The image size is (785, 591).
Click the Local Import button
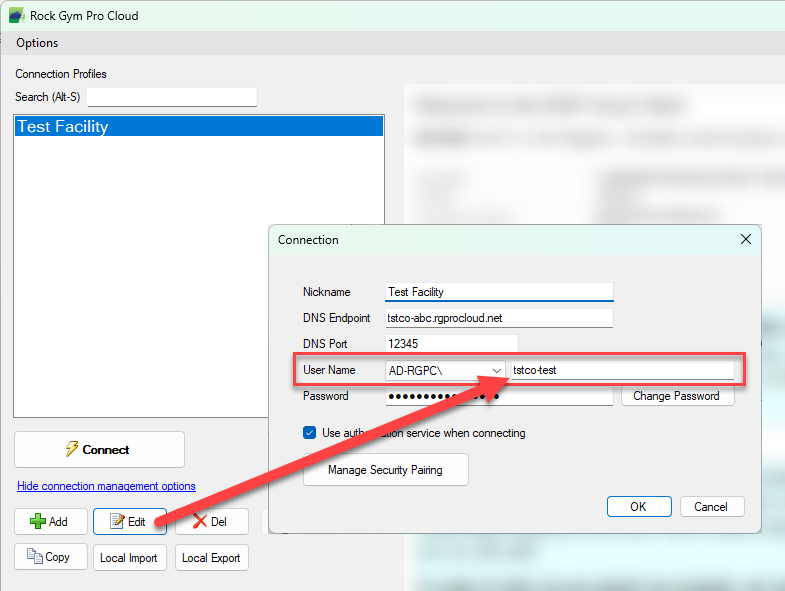tap(130, 557)
